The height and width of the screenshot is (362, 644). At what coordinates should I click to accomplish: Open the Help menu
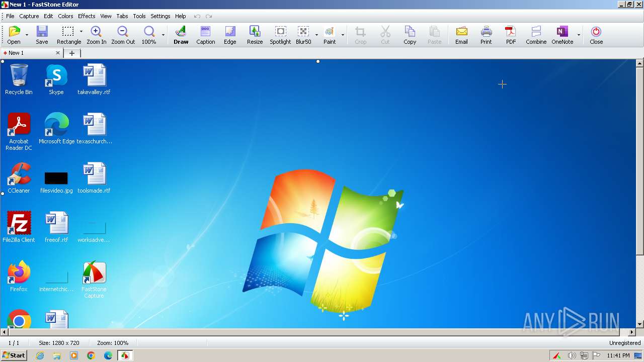coord(181,16)
